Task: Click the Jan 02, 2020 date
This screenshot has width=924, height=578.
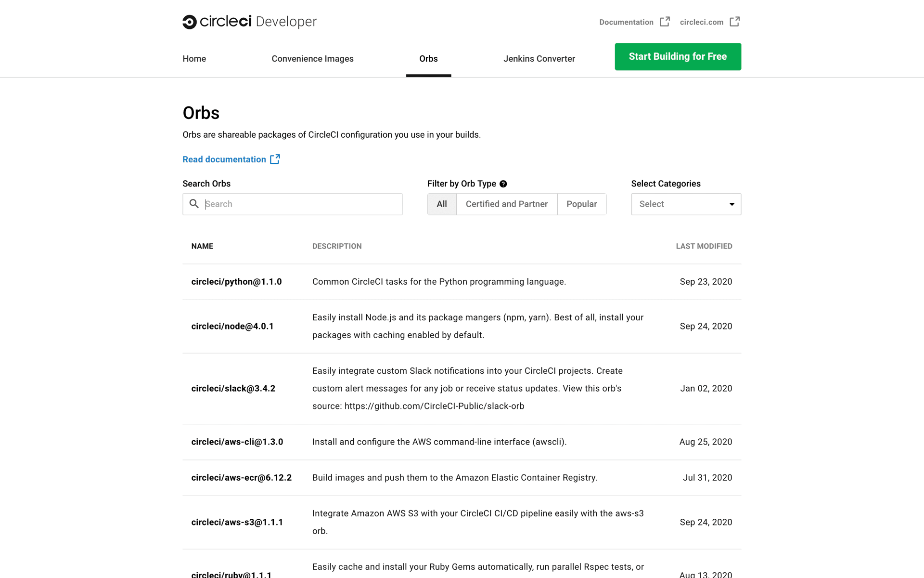Action: point(706,388)
